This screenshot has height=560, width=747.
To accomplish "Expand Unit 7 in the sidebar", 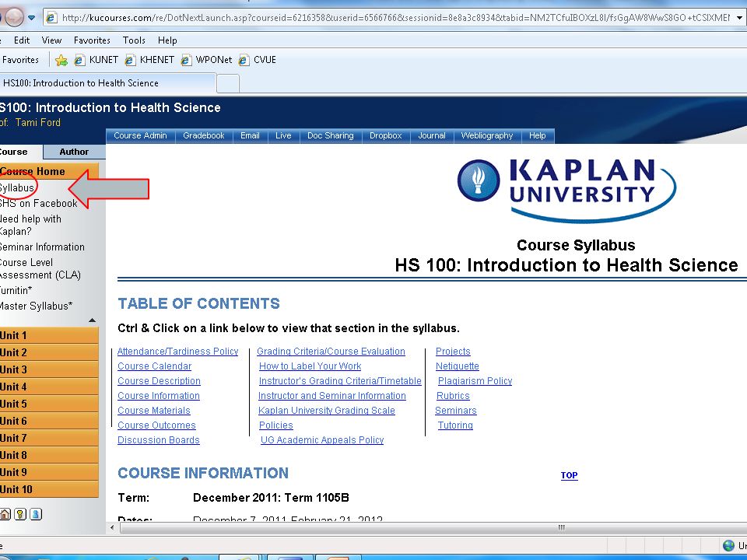I will [x=49, y=438].
